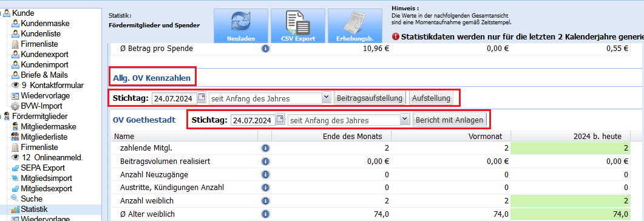Screen dimensions: 644x221
Task: Click the Neuladen reload icon button
Action: click(x=241, y=26)
